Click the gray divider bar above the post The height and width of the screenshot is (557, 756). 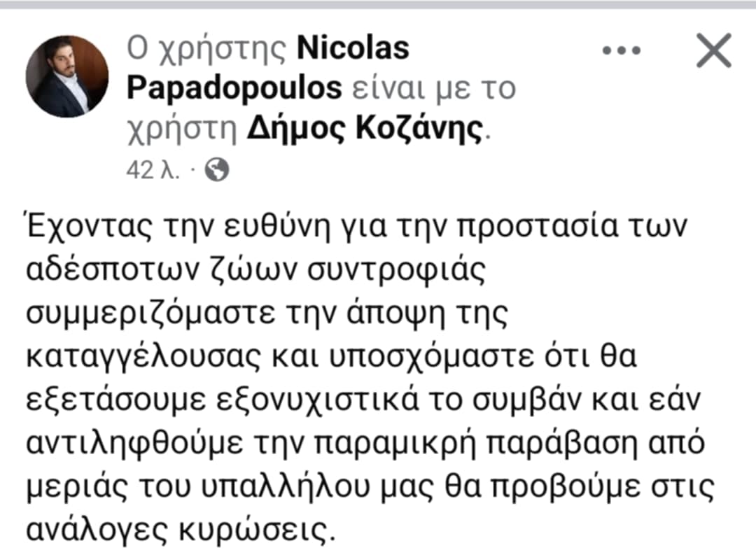tap(378, 4)
